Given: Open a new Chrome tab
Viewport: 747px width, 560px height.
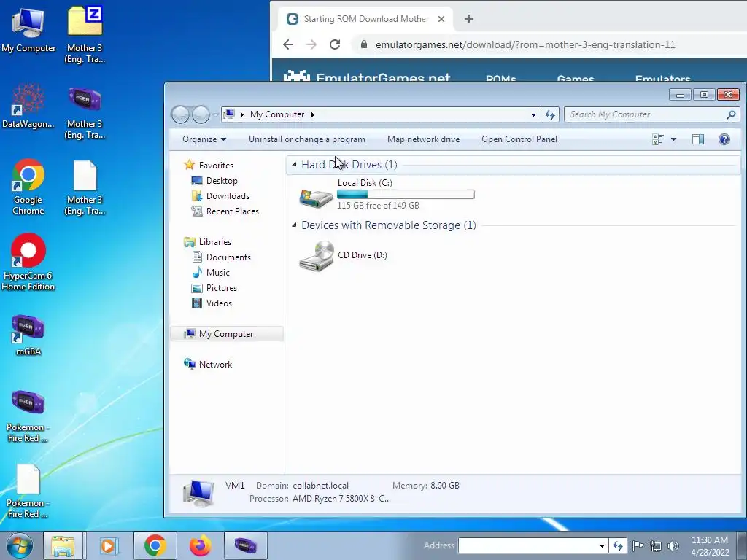Looking at the screenshot, I should click(469, 19).
